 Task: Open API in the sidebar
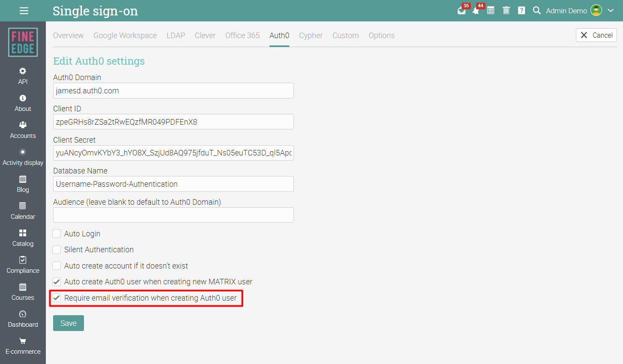(x=23, y=76)
